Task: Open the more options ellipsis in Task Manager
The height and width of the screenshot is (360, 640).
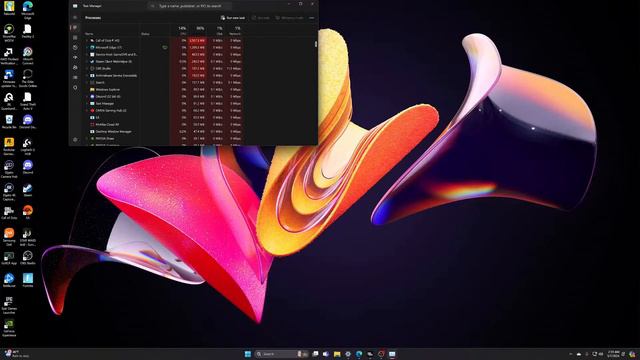Action: coord(312,18)
